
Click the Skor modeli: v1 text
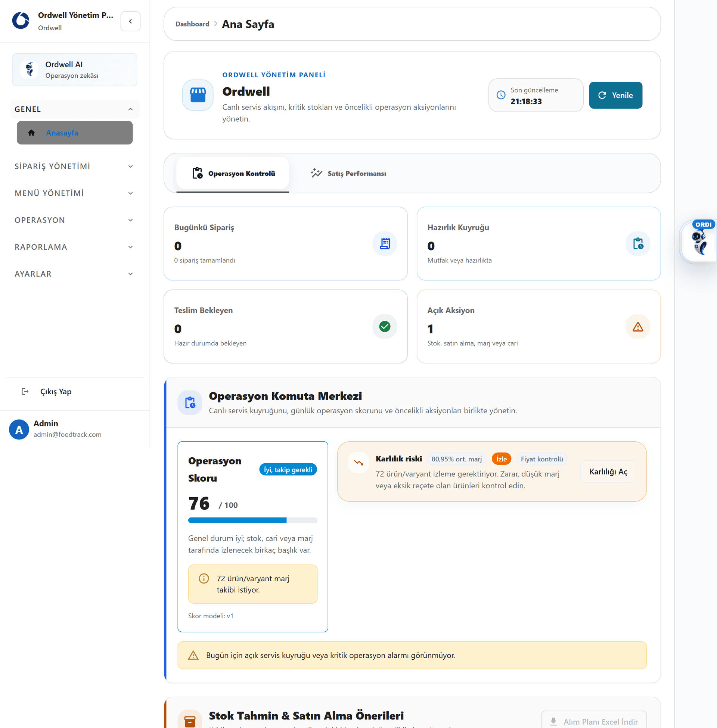click(x=211, y=616)
